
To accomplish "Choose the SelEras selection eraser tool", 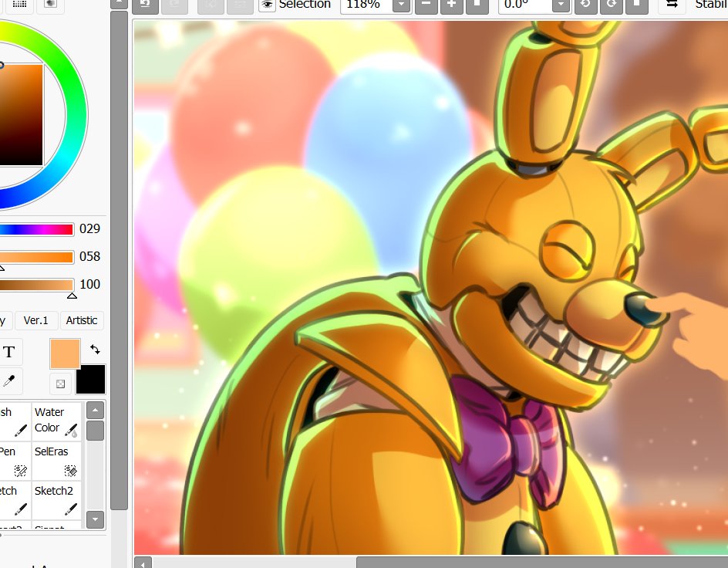I will [x=56, y=461].
